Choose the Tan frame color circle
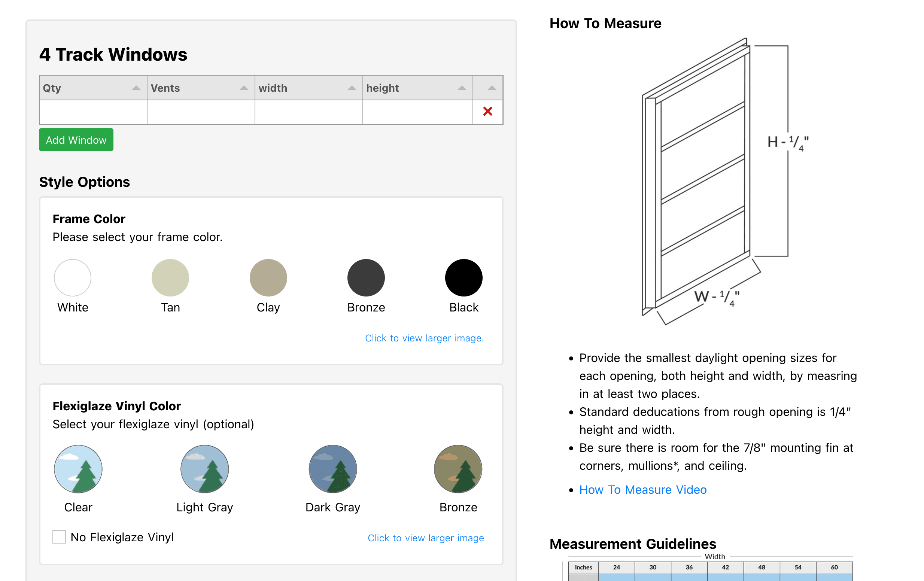The width and height of the screenshot is (924, 581). pos(170,277)
